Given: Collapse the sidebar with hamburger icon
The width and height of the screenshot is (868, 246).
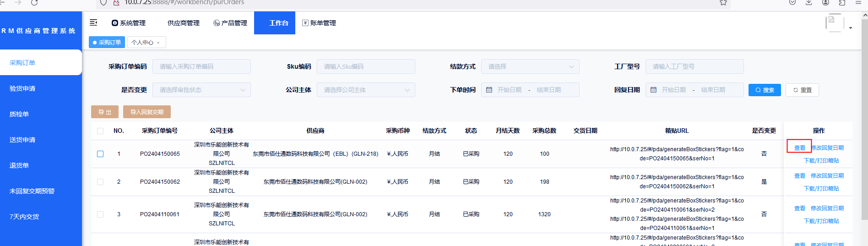Looking at the screenshot, I should tap(93, 22).
